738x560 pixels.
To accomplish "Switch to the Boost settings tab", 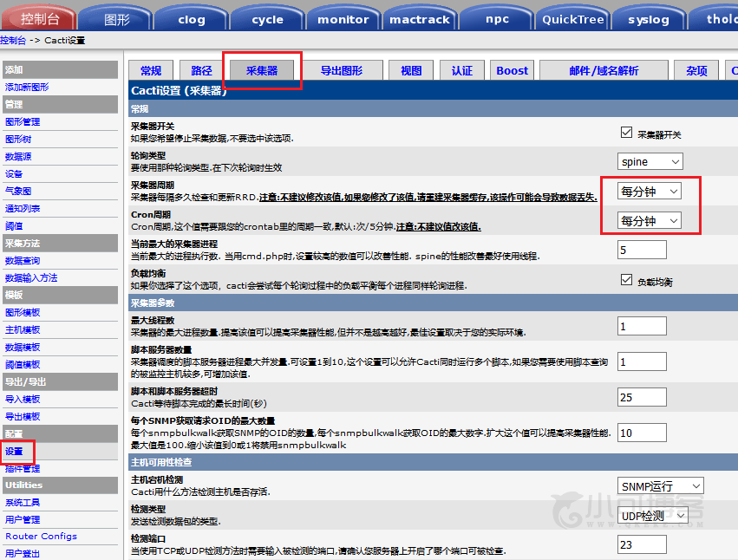I will [512, 70].
